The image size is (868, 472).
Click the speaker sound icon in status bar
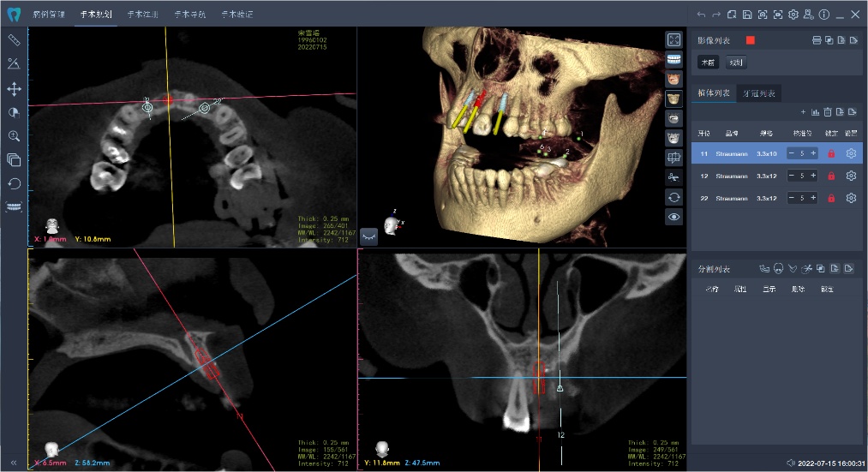(791, 463)
